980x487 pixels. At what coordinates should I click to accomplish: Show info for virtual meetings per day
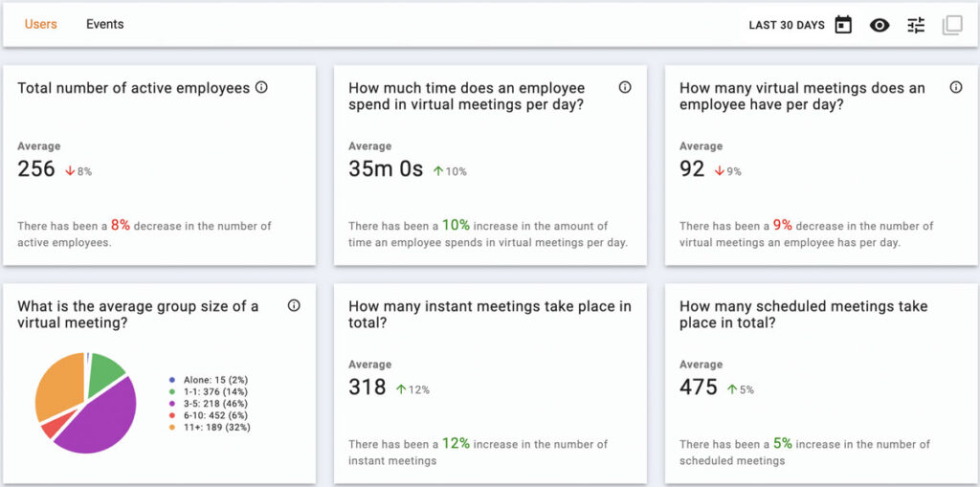point(956,87)
